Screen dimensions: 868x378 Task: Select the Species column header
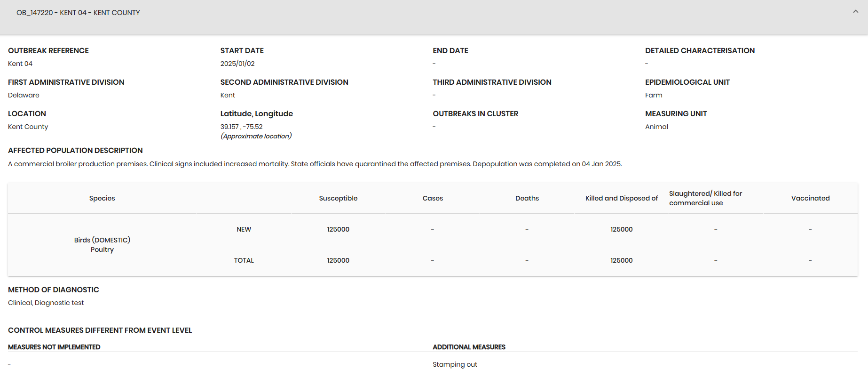pos(102,198)
